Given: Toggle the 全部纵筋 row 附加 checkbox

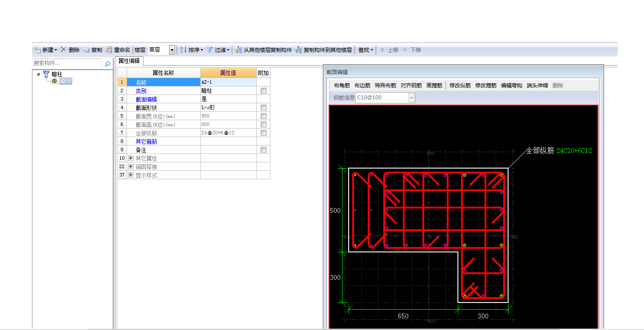Looking at the screenshot, I should coord(263,133).
